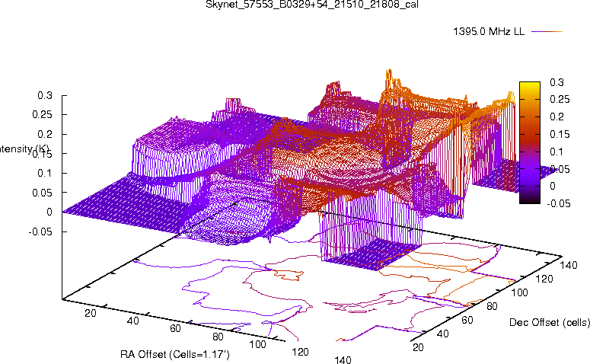Click the 140 tick on the RA Offset axis
The image size is (590, 364).
tap(343, 360)
